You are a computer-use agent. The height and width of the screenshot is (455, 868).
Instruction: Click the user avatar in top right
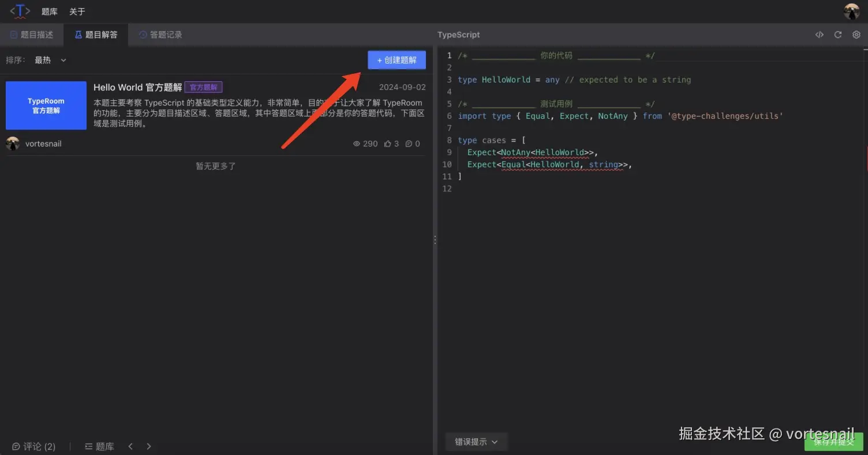point(851,12)
